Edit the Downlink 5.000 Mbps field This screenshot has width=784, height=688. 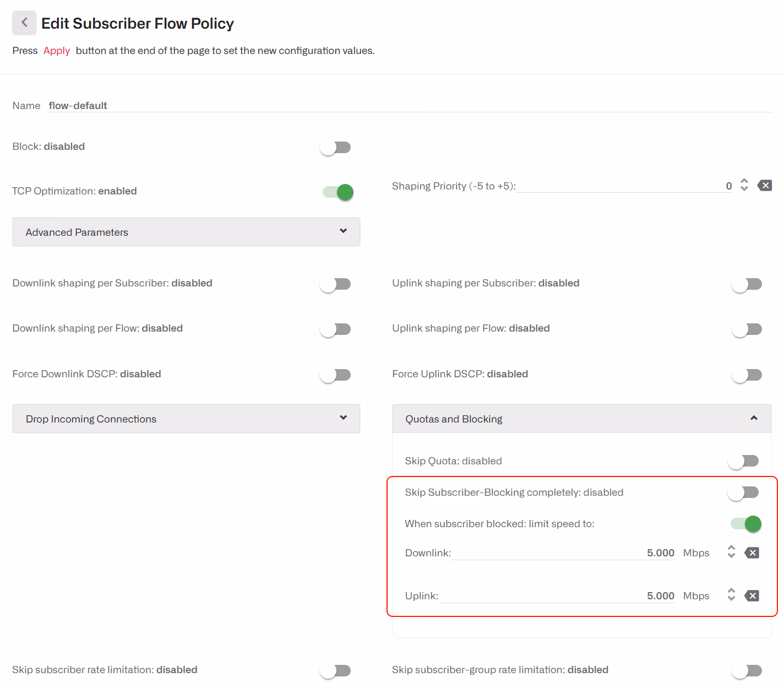[563, 552]
